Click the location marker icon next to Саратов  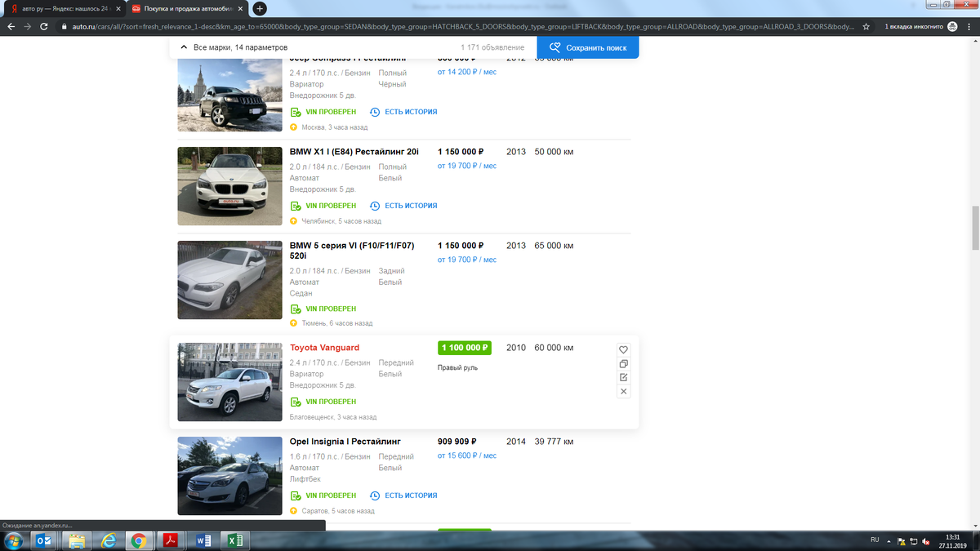click(294, 511)
